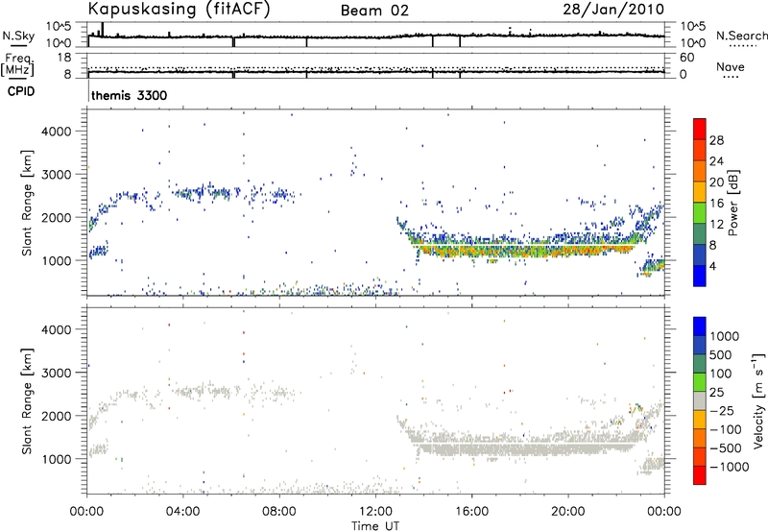
Task: Click the '18' frequency axis tick label
Action: point(64,58)
